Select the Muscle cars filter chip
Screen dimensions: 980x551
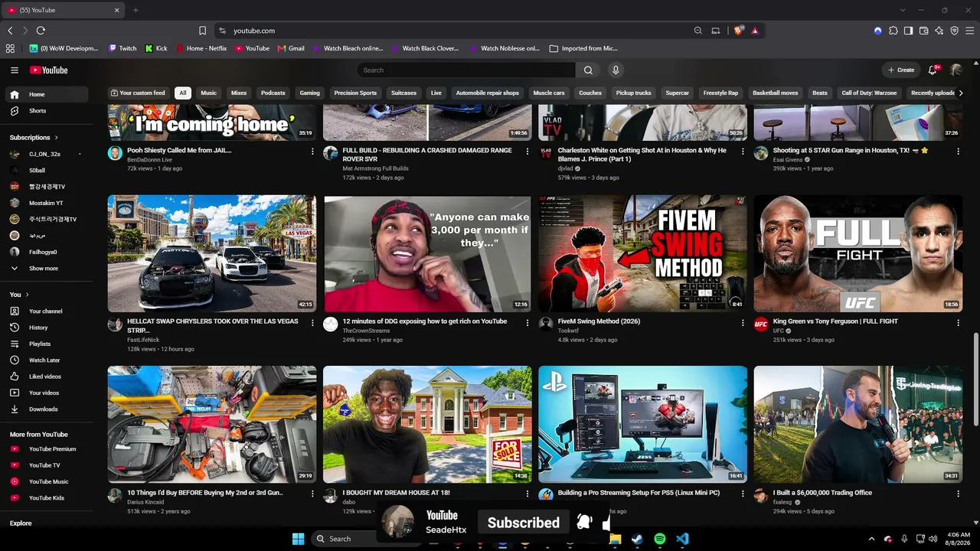(549, 93)
